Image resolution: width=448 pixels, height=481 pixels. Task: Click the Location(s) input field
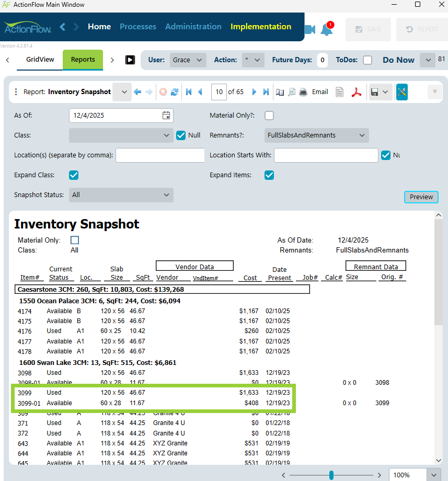(x=160, y=155)
